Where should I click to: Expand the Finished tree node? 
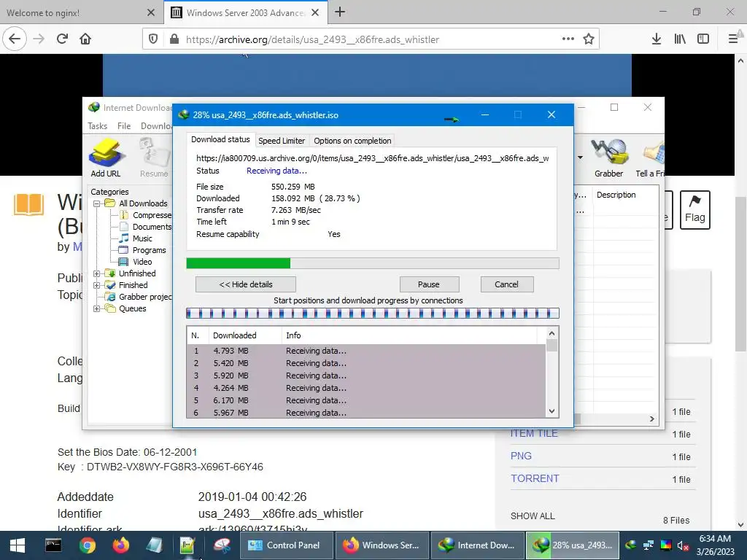click(x=96, y=285)
